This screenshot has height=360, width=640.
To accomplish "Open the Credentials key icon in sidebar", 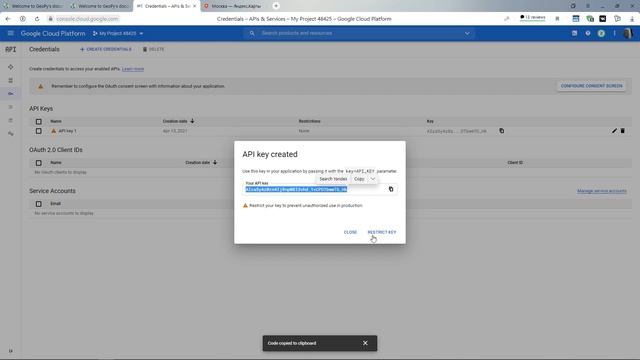I will [x=11, y=94].
